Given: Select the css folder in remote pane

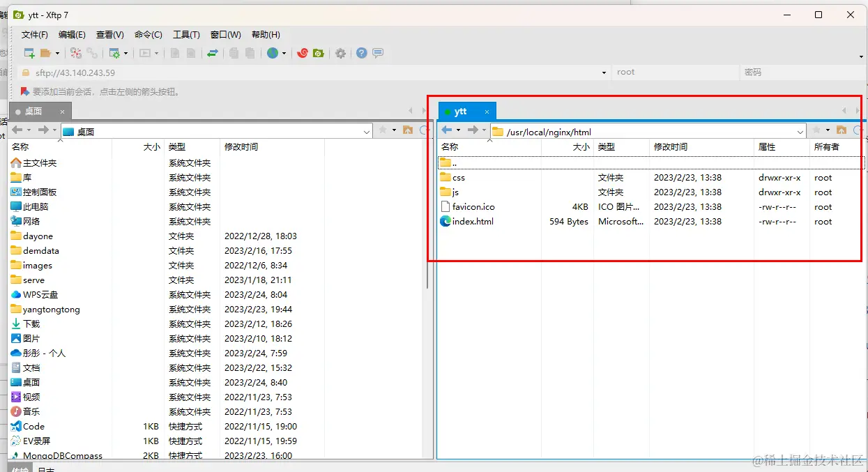Looking at the screenshot, I should pos(452,178).
